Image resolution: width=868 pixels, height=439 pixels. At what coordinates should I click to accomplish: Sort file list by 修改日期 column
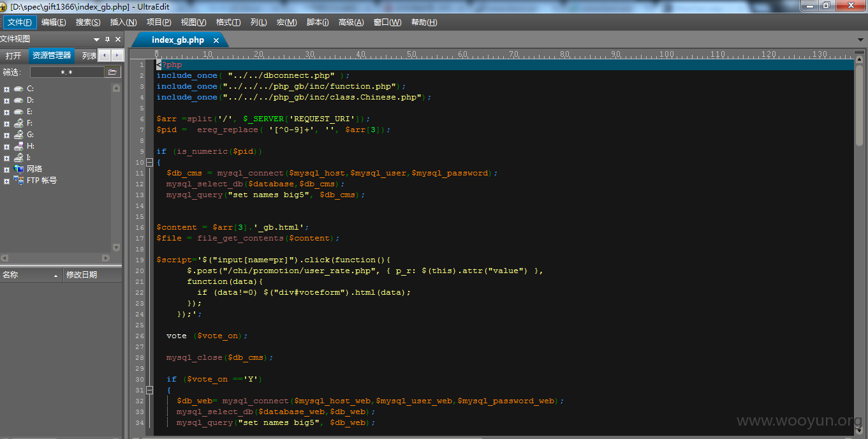coord(92,275)
